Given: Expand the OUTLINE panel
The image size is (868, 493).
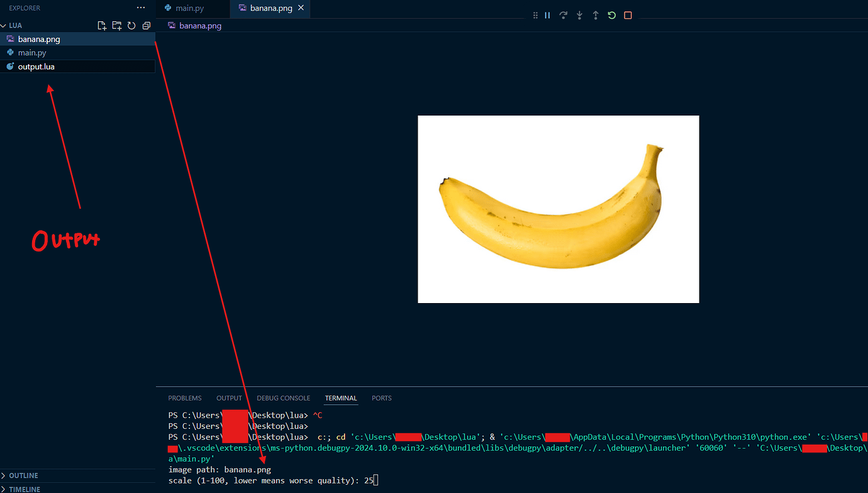Looking at the screenshot, I should (23, 475).
